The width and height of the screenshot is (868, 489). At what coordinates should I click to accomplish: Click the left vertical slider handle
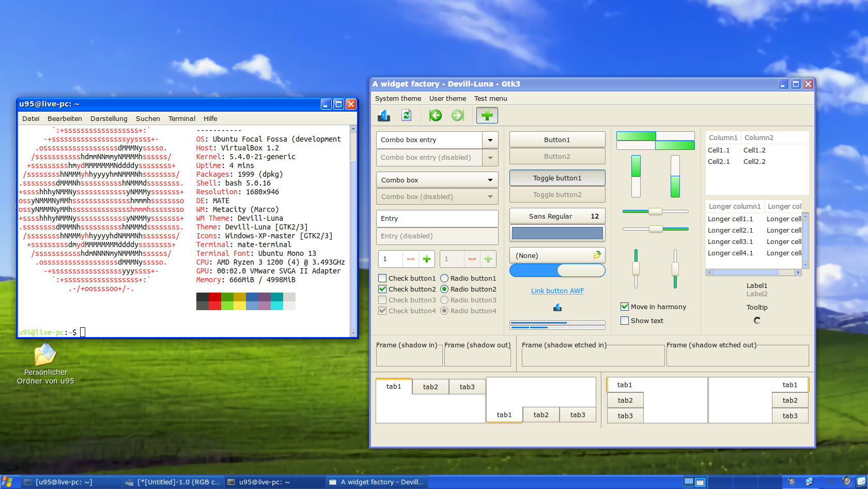click(636, 268)
